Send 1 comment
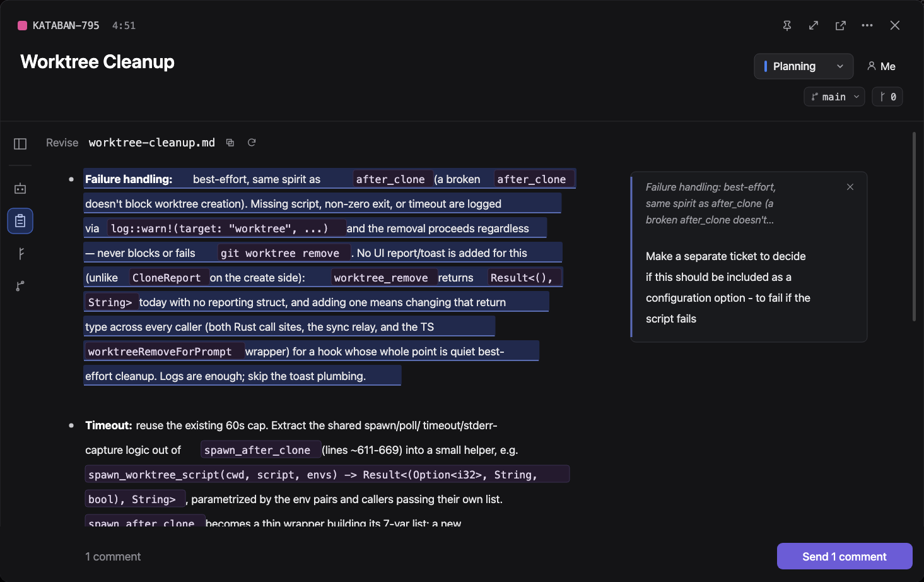The height and width of the screenshot is (582, 924). (845, 556)
